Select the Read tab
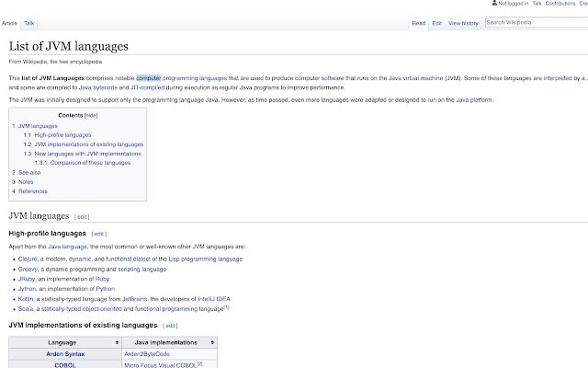Image resolution: width=588 pixels, height=368 pixels. tap(419, 23)
